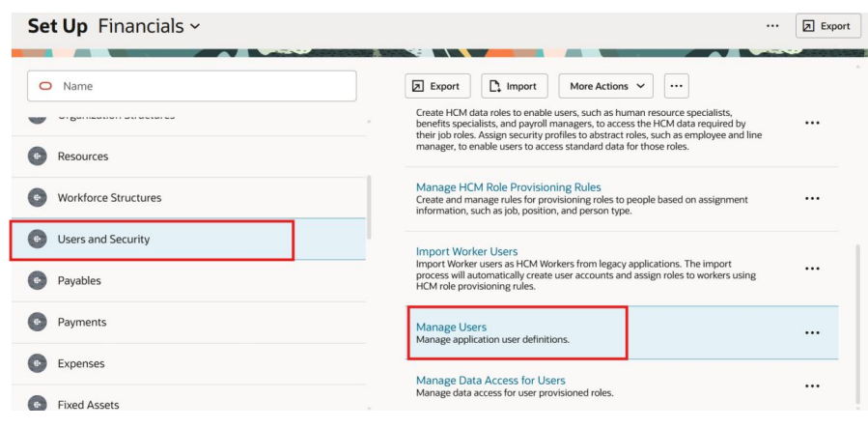Select the Payables functional area
Screen dimensions: 868x428
80,281
